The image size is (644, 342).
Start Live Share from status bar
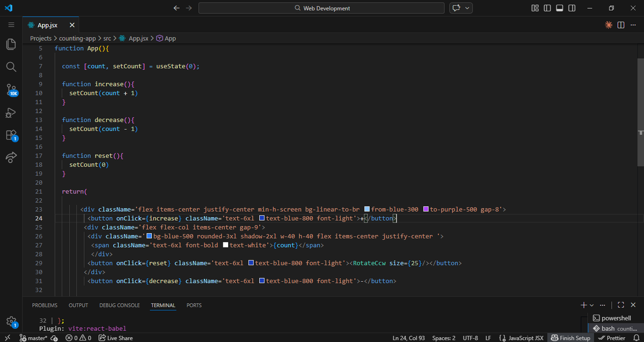(x=116, y=338)
